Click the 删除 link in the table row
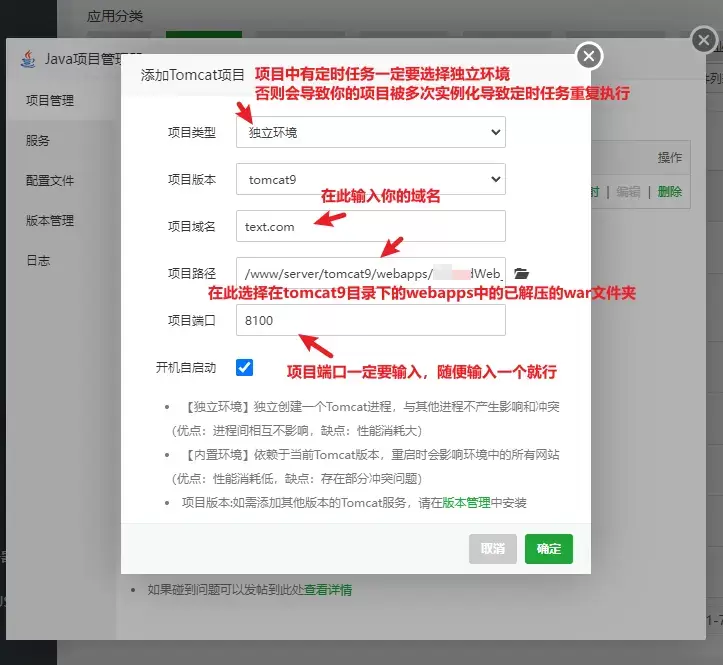723x665 pixels. pyautogui.click(x=670, y=192)
